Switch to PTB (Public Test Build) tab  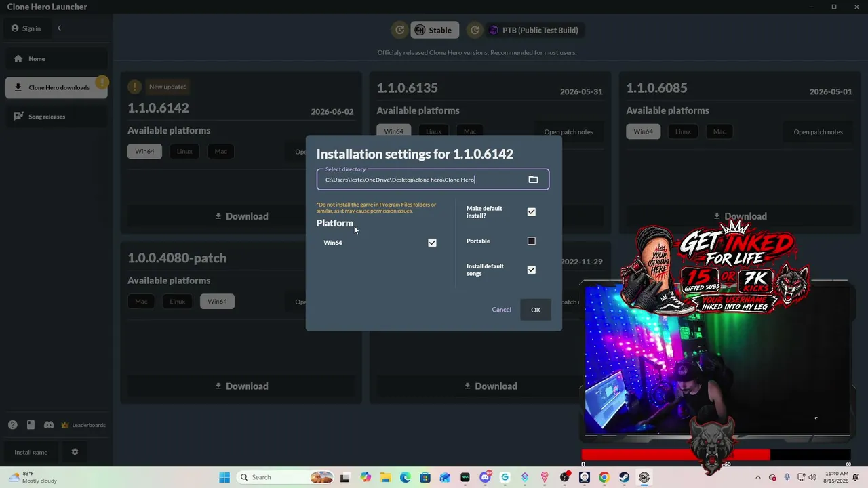(535, 30)
